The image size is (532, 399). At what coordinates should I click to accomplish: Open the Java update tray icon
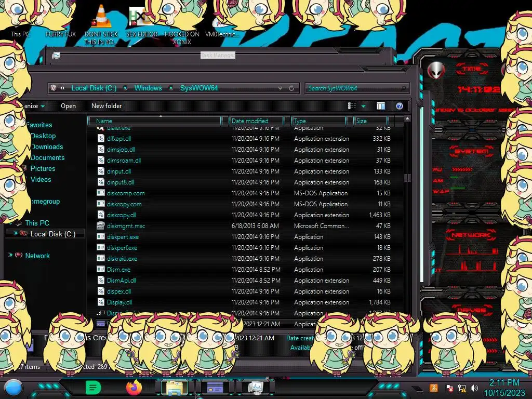434,388
